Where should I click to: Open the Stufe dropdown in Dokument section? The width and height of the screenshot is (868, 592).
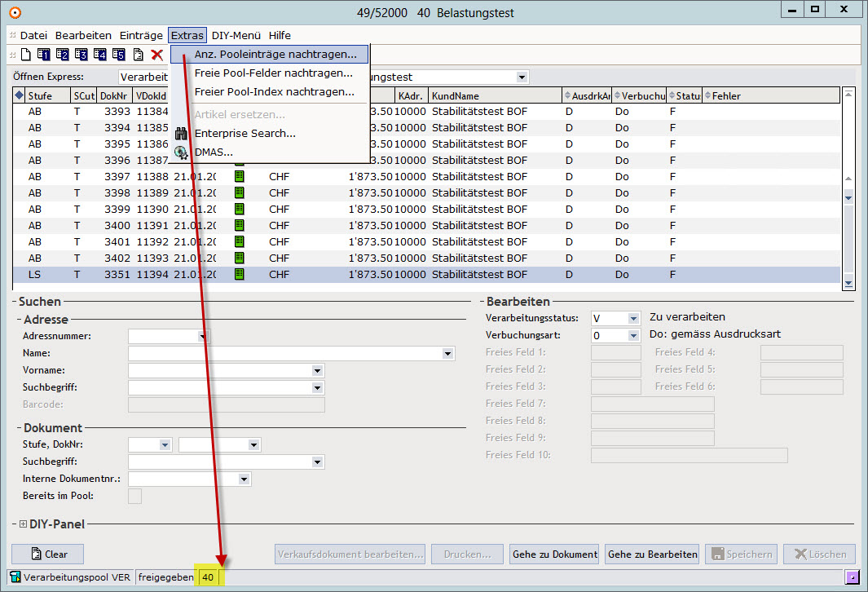(165, 444)
